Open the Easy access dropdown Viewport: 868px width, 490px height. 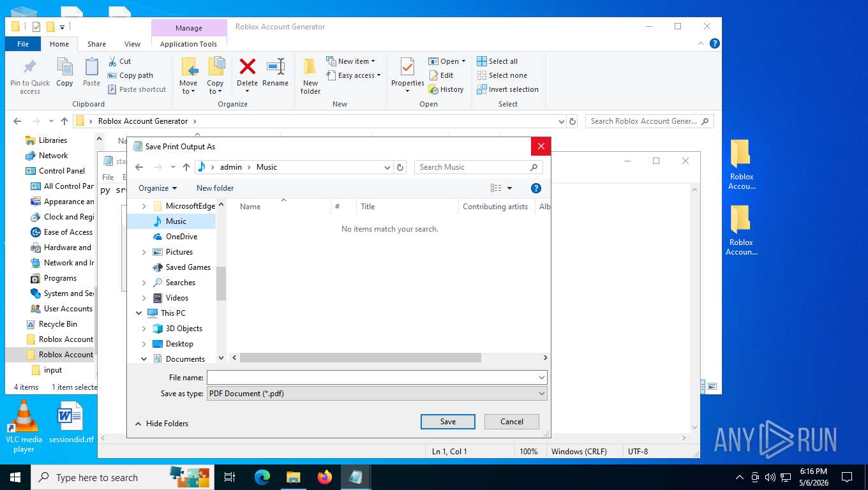pyautogui.click(x=354, y=75)
